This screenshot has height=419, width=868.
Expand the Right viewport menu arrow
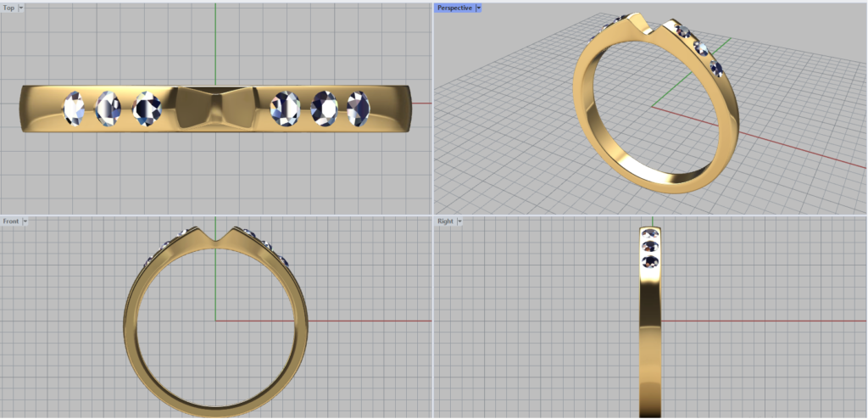pos(459,221)
